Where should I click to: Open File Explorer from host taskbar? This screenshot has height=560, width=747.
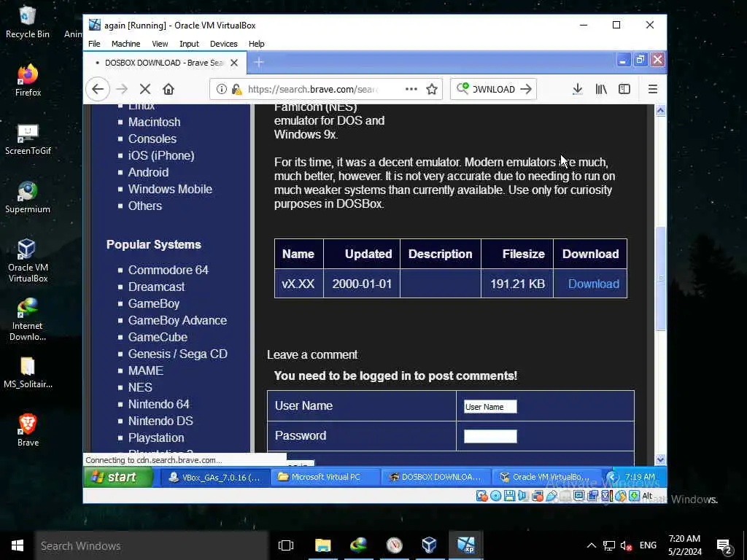click(322, 545)
